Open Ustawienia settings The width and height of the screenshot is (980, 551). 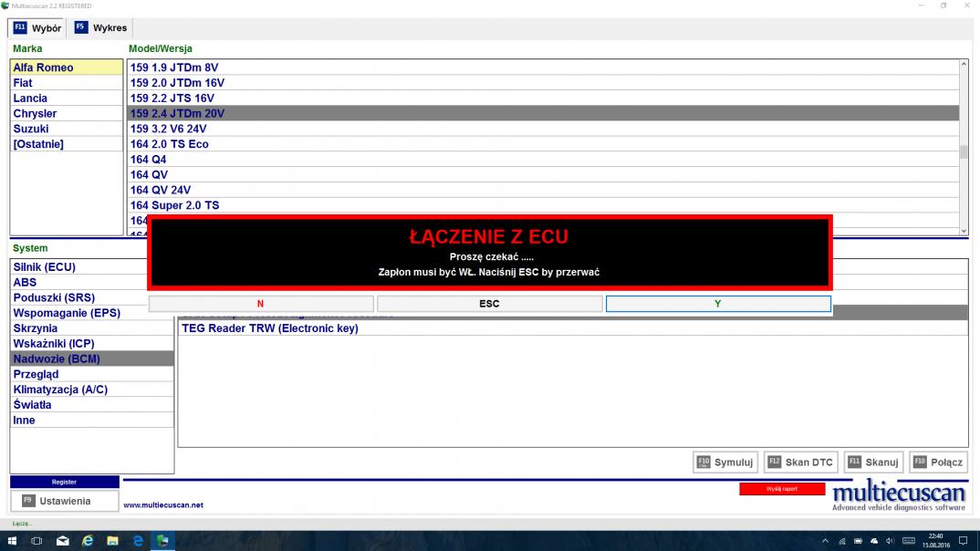(x=65, y=501)
